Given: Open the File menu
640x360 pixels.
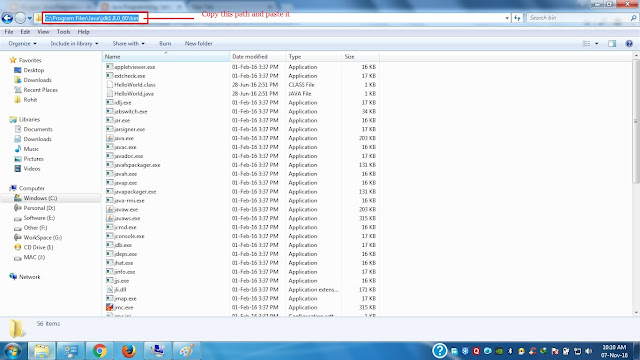Looking at the screenshot, I should pos(9,32).
